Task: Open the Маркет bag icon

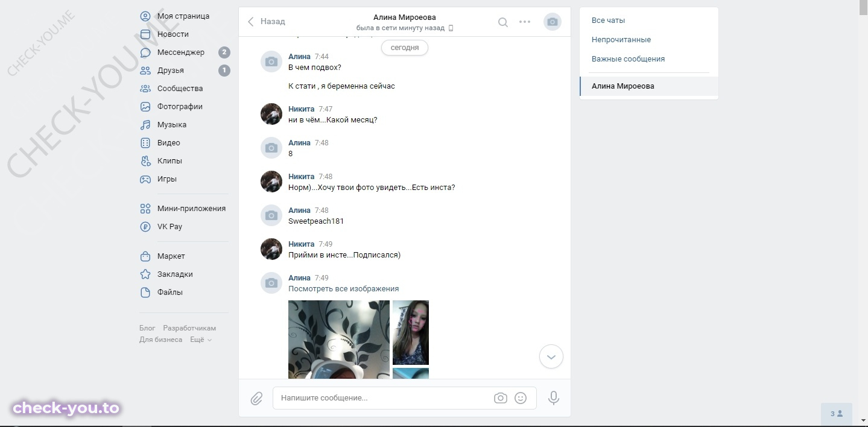Action: point(145,256)
